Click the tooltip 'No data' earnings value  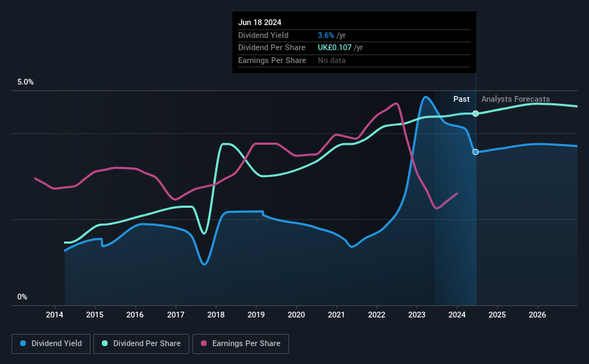(x=331, y=60)
